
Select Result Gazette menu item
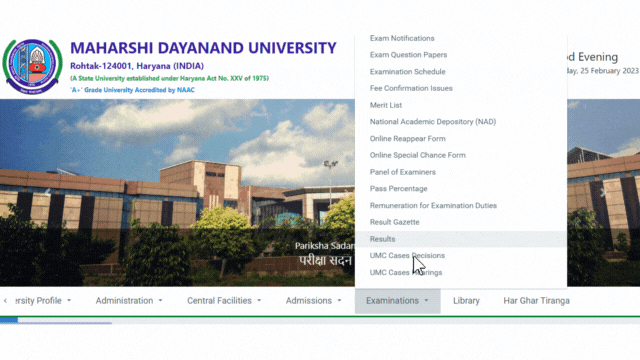[394, 222]
